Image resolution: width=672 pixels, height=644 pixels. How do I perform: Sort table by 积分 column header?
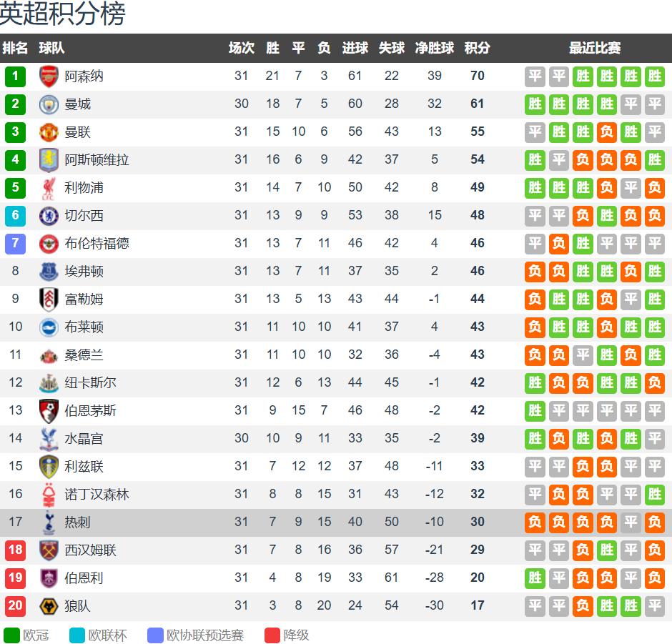pyautogui.click(x=477, y=49)
